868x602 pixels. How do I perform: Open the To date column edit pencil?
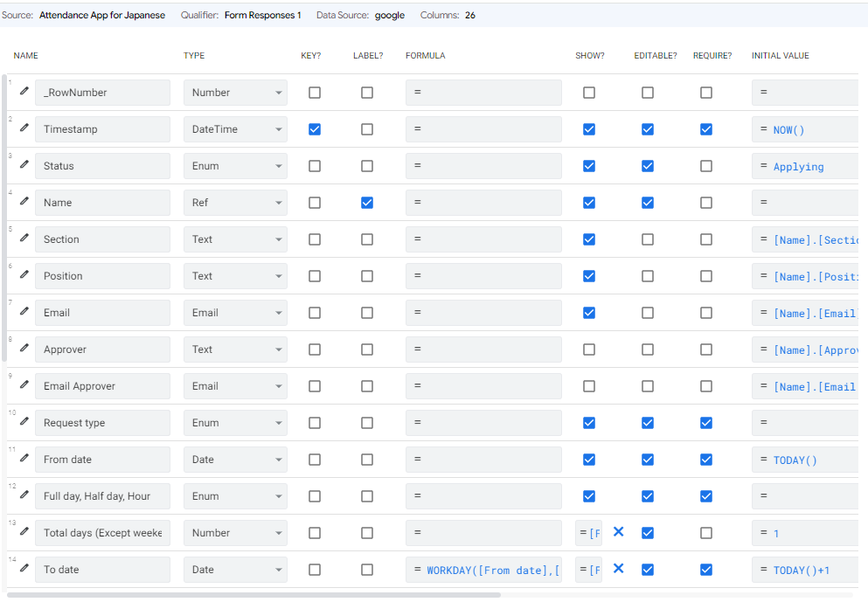24,568
